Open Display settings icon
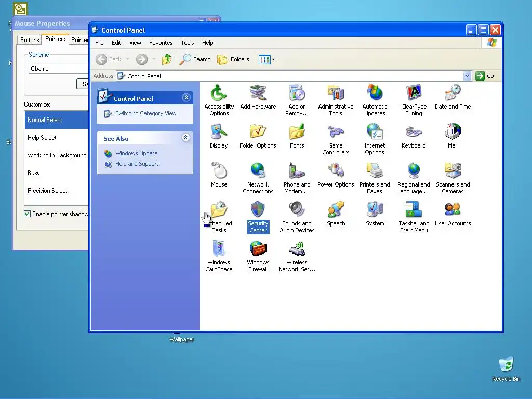 (x=219, y=136)
